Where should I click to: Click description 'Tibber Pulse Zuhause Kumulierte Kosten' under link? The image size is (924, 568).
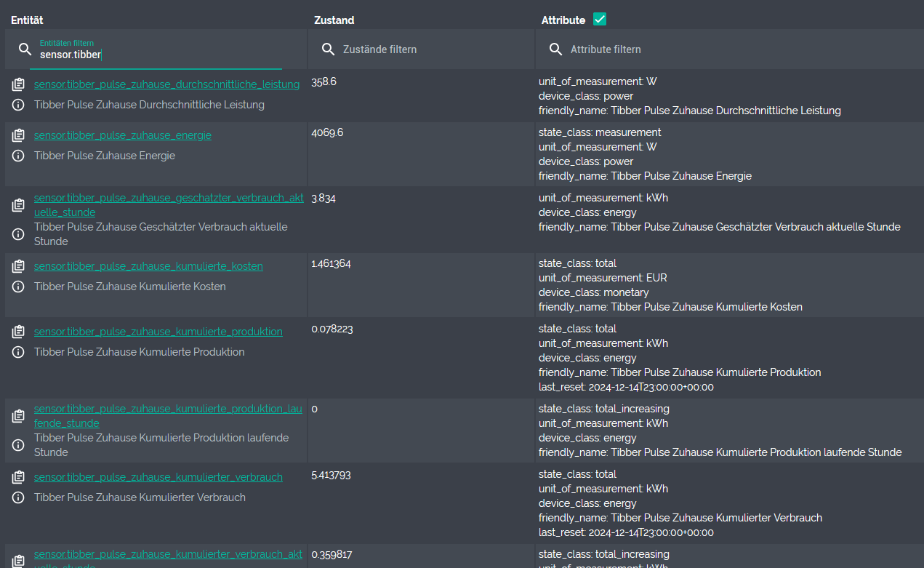click(x=130, y=287)
